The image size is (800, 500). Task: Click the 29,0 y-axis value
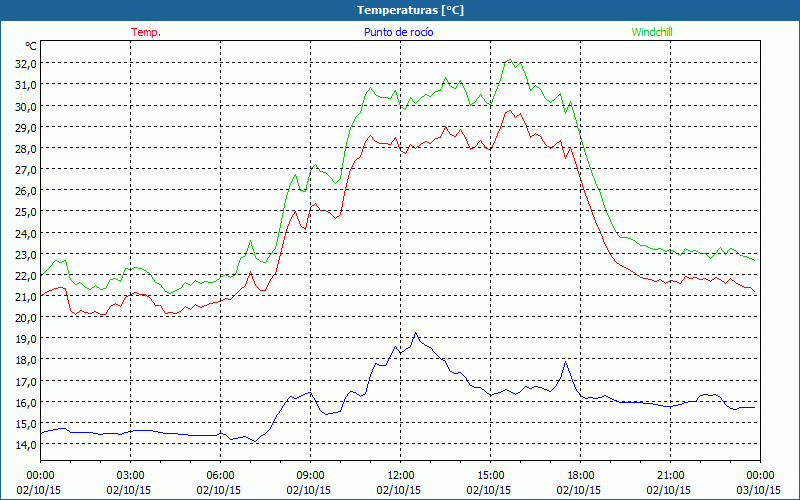(x=26, y=127)
